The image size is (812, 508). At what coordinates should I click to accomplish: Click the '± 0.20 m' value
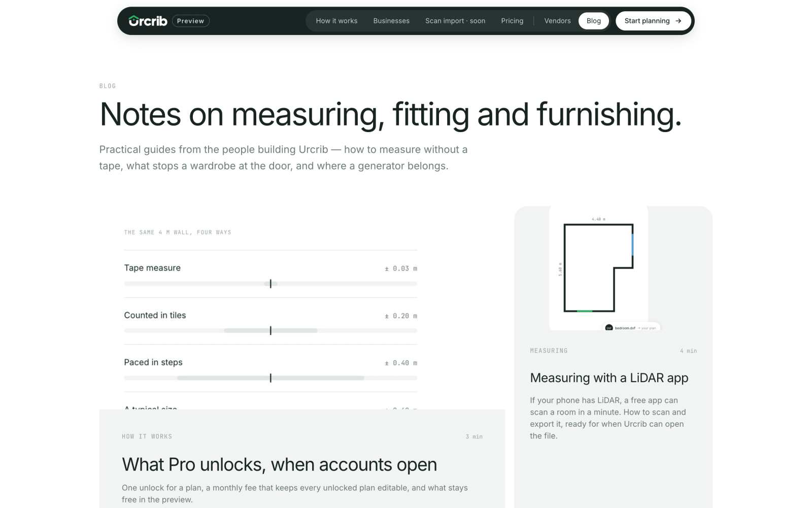(x=401, y=315)
